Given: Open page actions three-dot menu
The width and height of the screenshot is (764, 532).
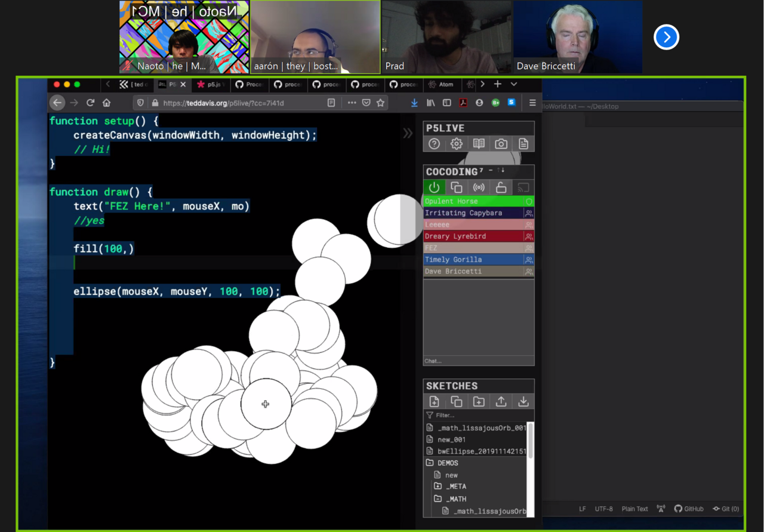Looking at the screenshot, I should pyautogui.click(x=352, y=103).
